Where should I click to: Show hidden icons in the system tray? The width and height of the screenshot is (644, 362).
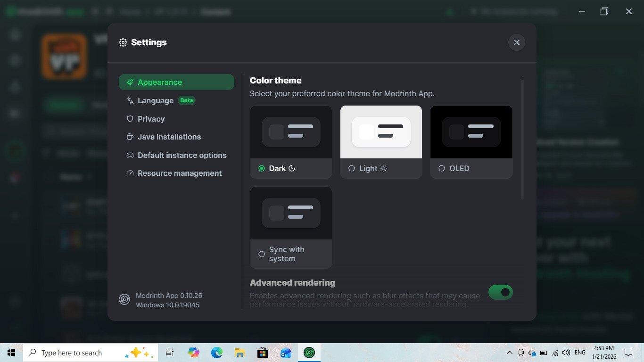pyautogui.click(x=509, y=353)
